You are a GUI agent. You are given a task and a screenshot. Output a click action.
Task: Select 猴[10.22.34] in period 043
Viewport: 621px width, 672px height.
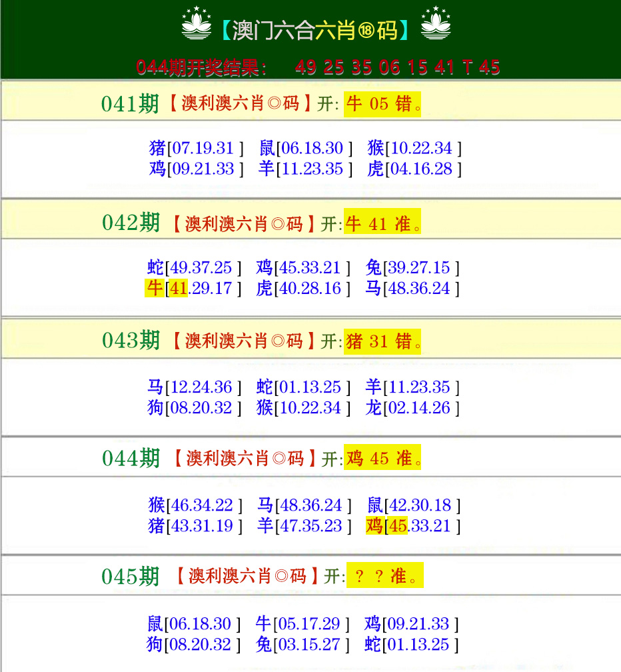click(x=304, y=407)
